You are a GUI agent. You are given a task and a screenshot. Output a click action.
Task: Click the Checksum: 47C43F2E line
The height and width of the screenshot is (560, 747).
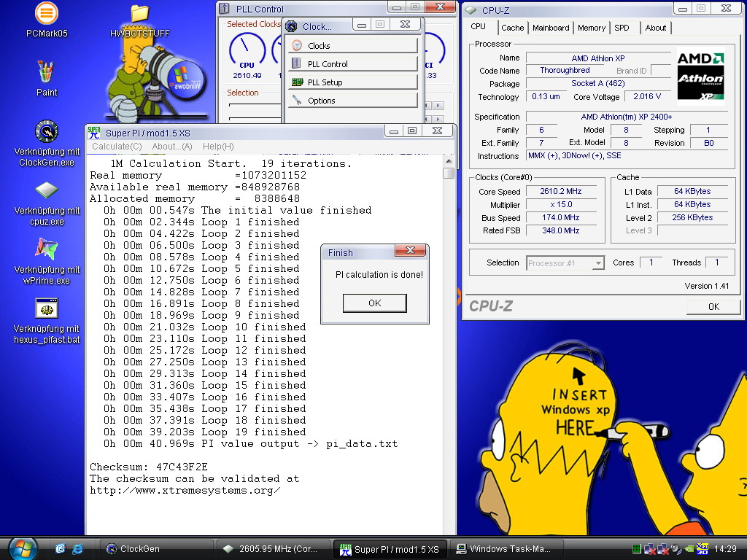(x=149, y=467)
